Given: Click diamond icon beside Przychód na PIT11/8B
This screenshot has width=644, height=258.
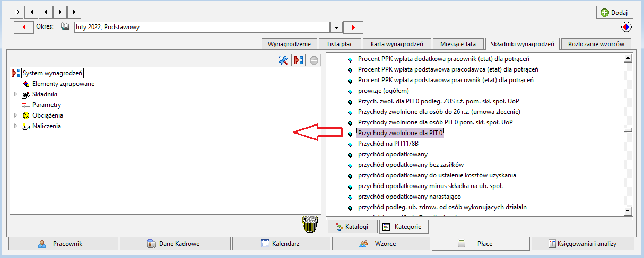Looking at the screenshot, I should [x=350, y=144].
